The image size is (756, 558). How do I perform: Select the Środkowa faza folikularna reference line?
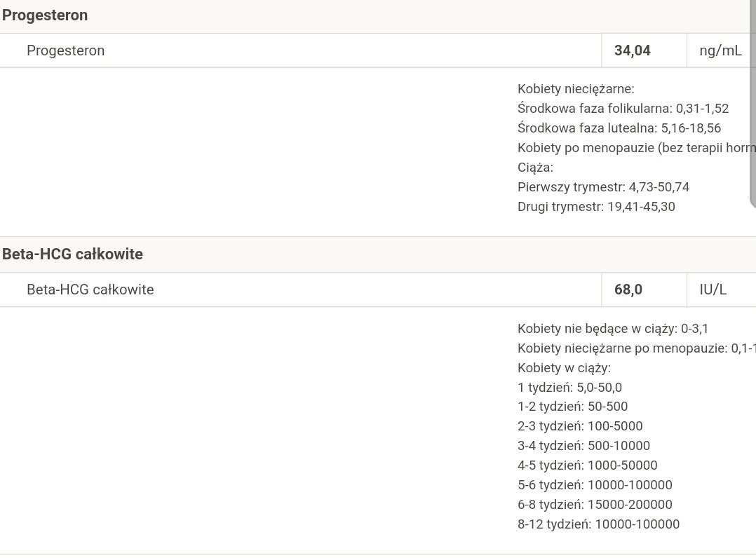pos(623,109)
